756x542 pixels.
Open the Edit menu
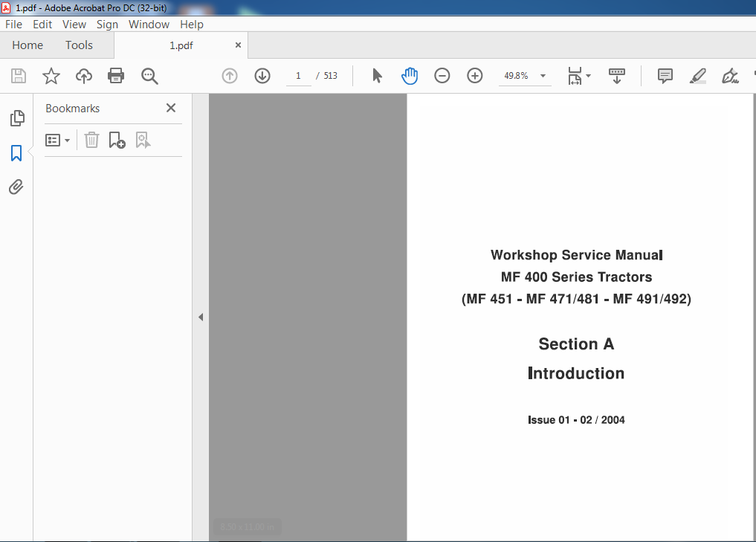(42, 25)
